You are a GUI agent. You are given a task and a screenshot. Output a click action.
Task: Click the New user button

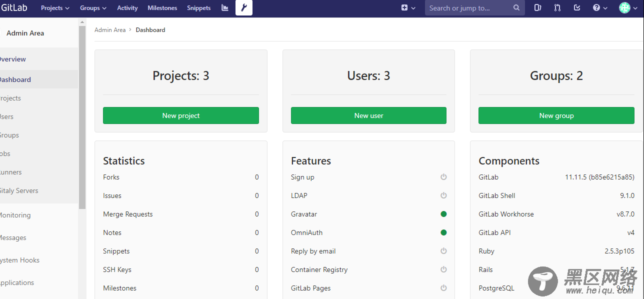click(368, 115)
